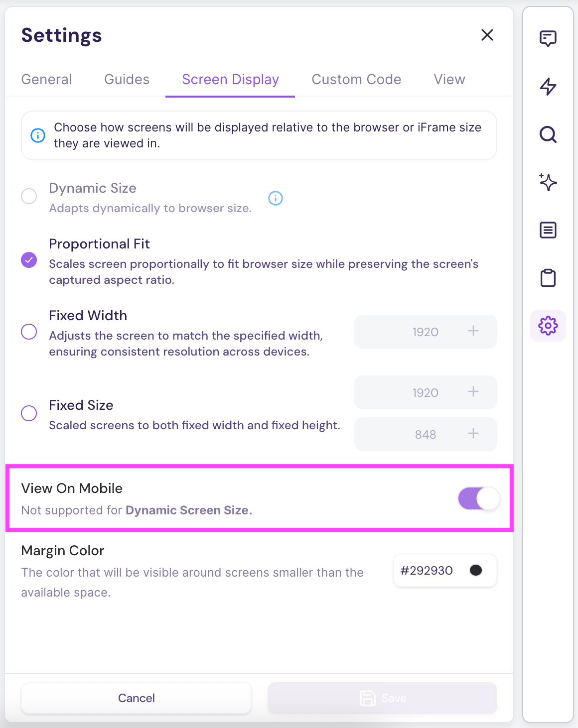Open the search magnifier icon

pos(548,134)
